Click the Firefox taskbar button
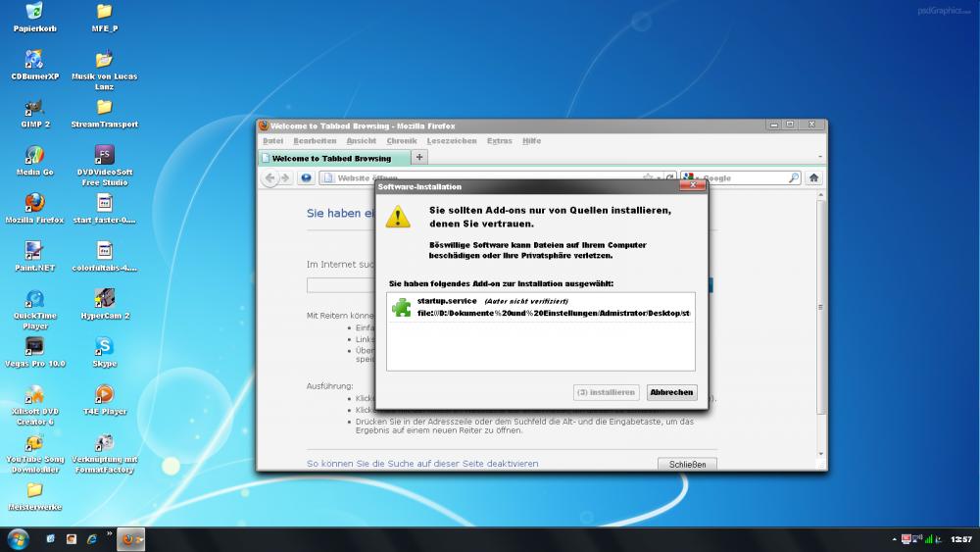This screenshot has height=552, width=980. coord(131,539)
